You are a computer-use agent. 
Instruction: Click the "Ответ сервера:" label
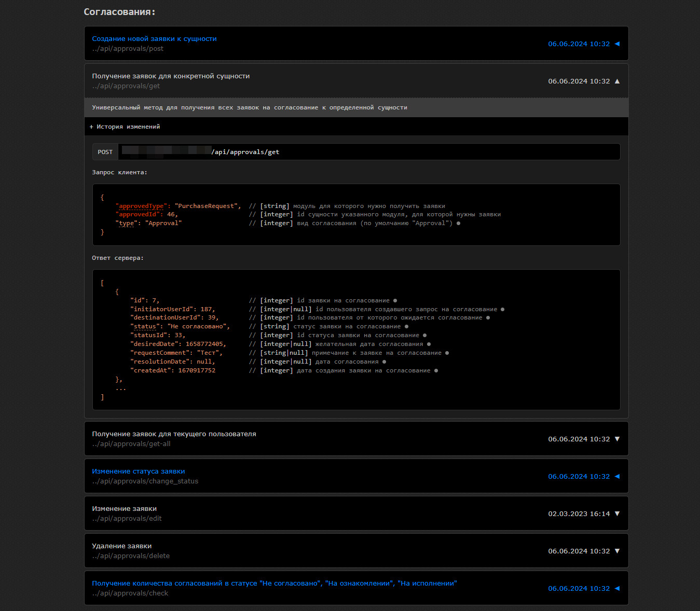pyautogui.click(x=118, y=258)
